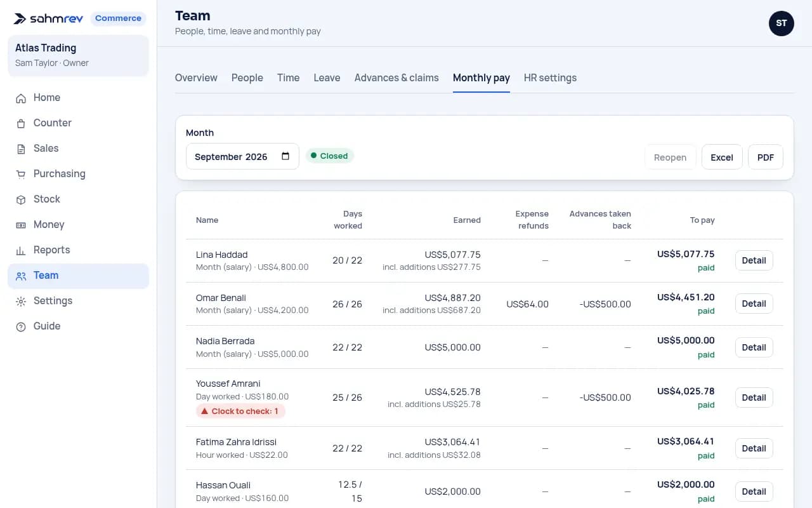Click the September 2026 month field
This screenshot has height=508, width=812.
(242, 156)
